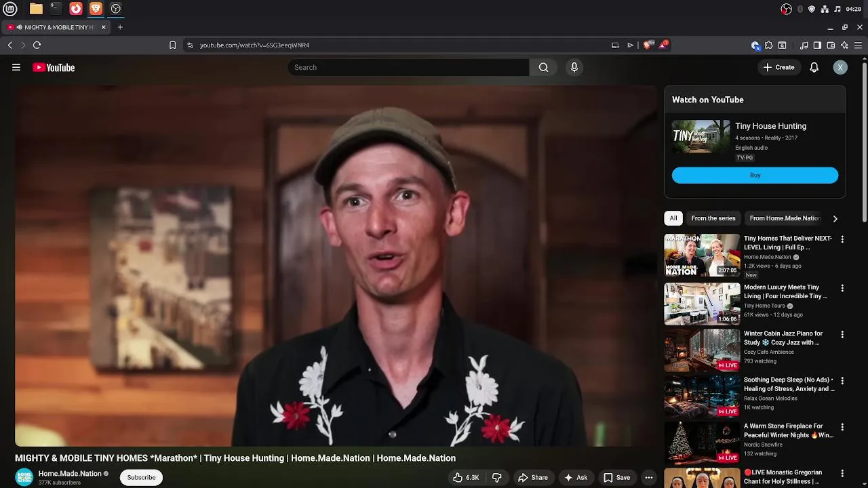
Task: Open the Winter Cabin Jazz Piano thumbnail
Action: pos(702,350)
